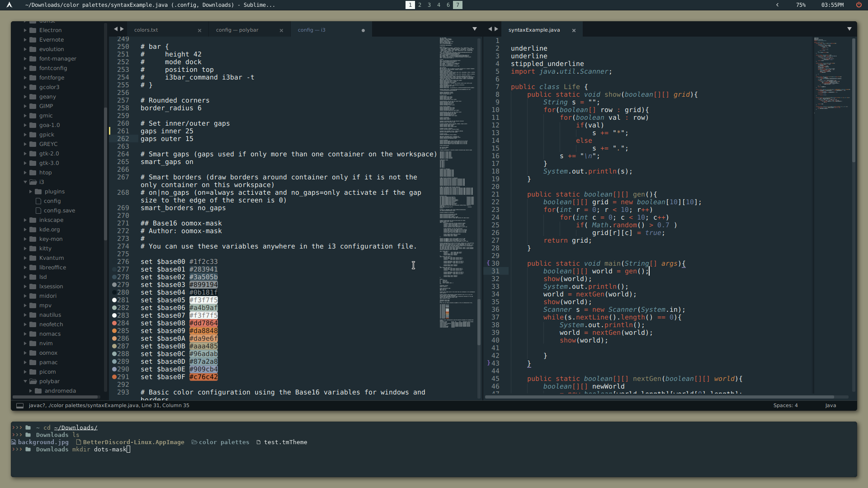
Task: Switch to workspace 3
Action: [x=429, y=5]
